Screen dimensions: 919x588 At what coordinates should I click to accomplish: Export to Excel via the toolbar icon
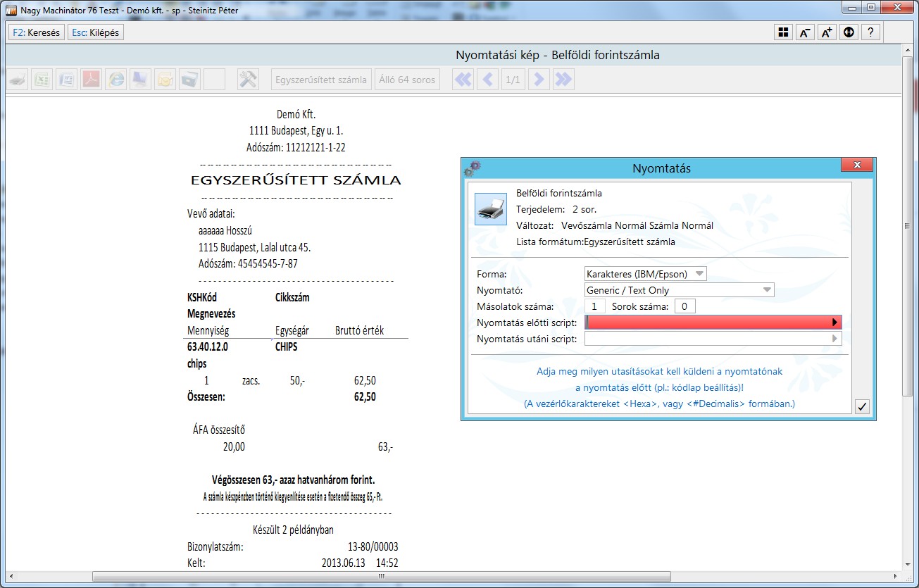coord(42,80)
